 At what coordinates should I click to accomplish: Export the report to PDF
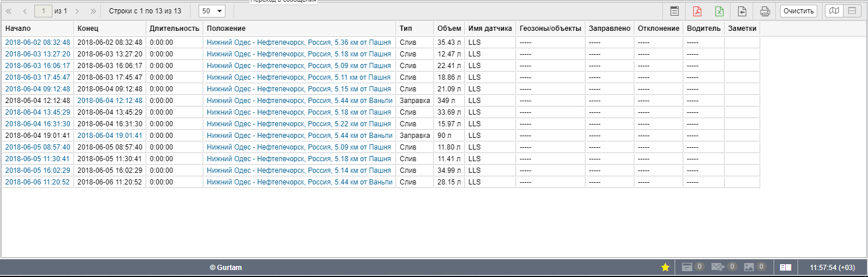[697, 11]
